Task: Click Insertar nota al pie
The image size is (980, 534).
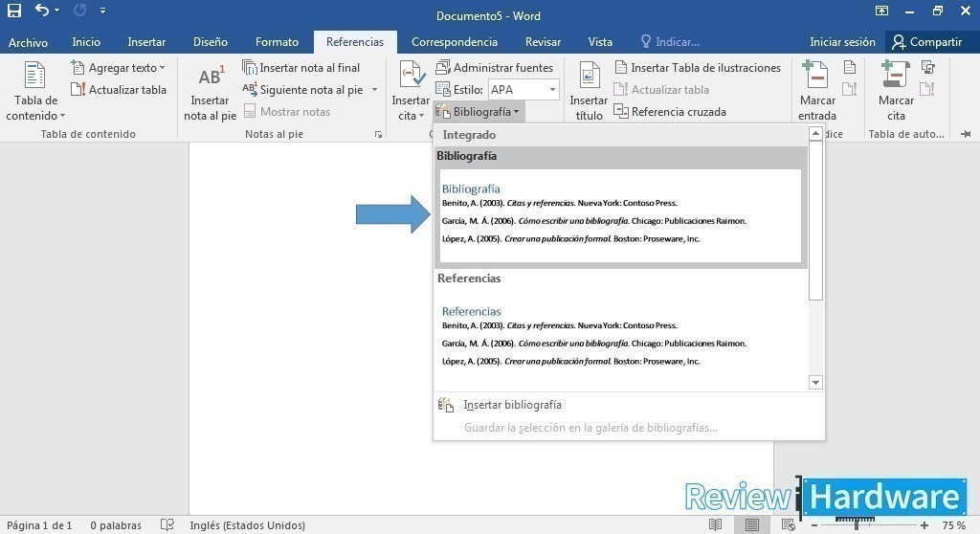Action: [210, 91]
